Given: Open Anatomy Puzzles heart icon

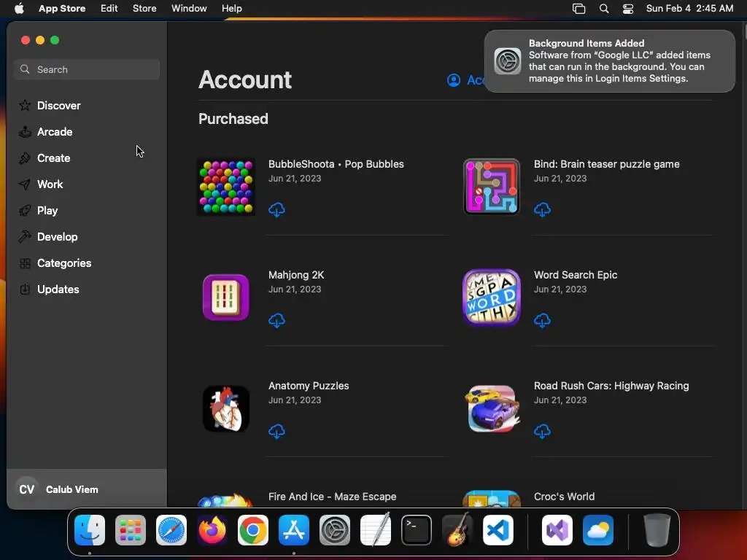Looking at the screenshot, I should [226, 408].
